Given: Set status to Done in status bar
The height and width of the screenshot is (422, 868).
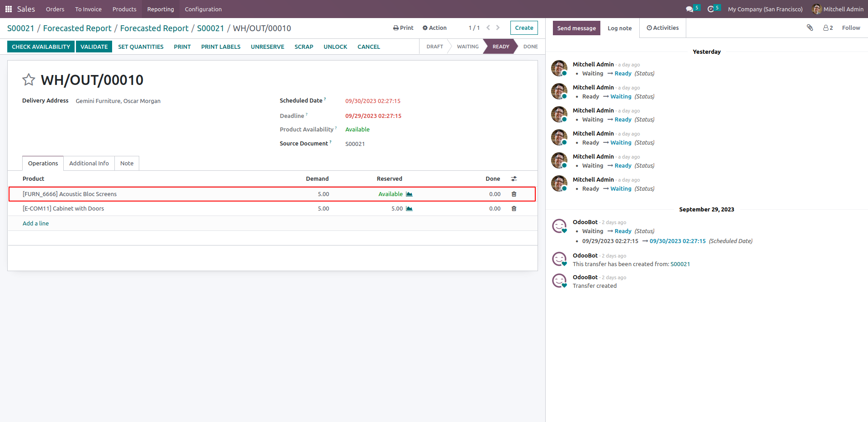Looking at the screenshot, I should 530,47.
